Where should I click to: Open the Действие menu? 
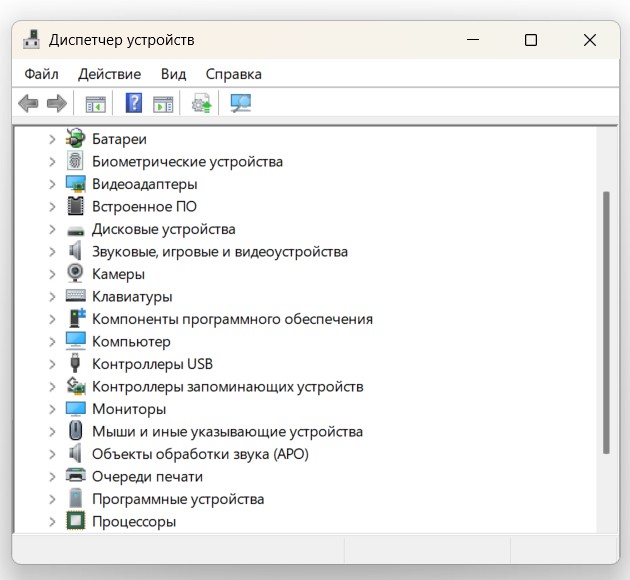(x=109, y=74)
